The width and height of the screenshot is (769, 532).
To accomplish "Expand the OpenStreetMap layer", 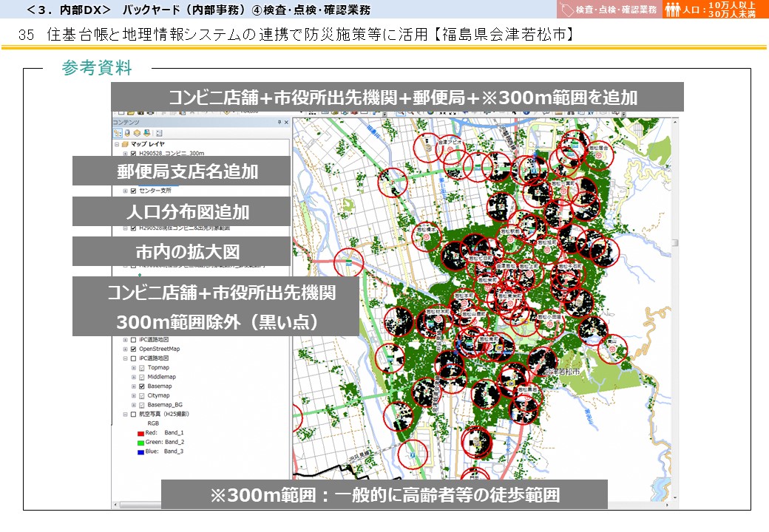I will click(125, 349).
